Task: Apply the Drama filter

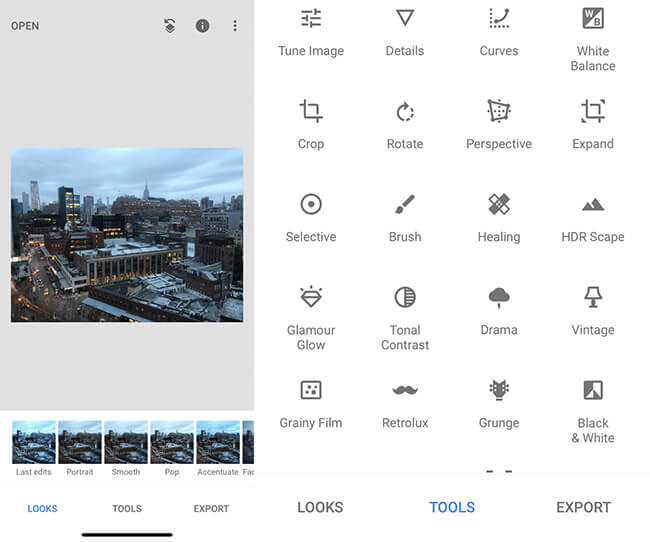Action: point(499,311)
